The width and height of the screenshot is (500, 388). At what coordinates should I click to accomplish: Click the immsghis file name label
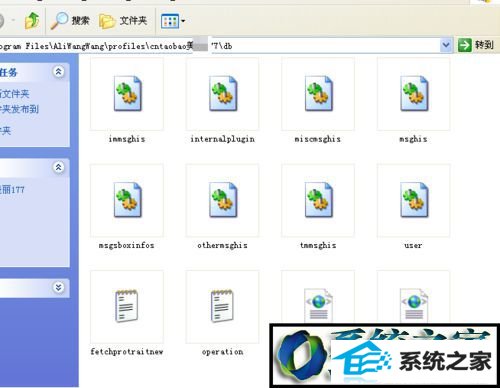[127, 139]
